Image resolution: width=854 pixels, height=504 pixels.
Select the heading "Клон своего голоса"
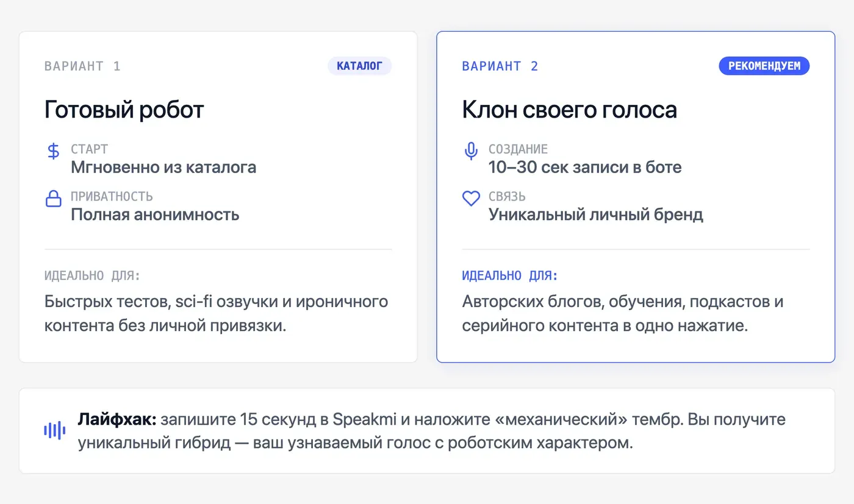pyautogui.click(x=569, y=110)
